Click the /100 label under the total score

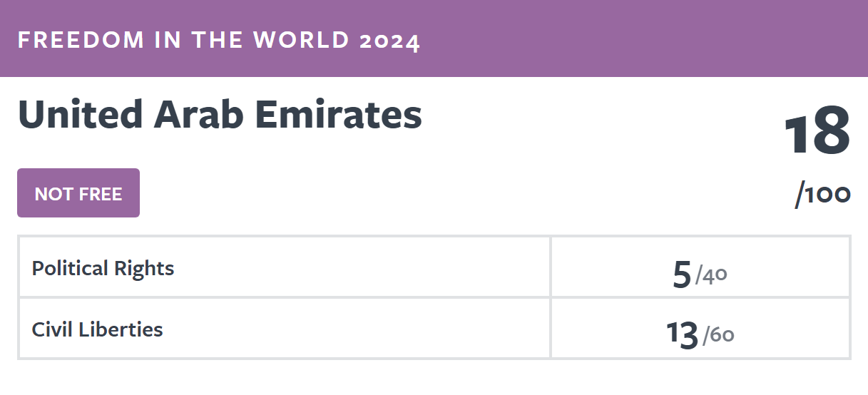point(823,194)
